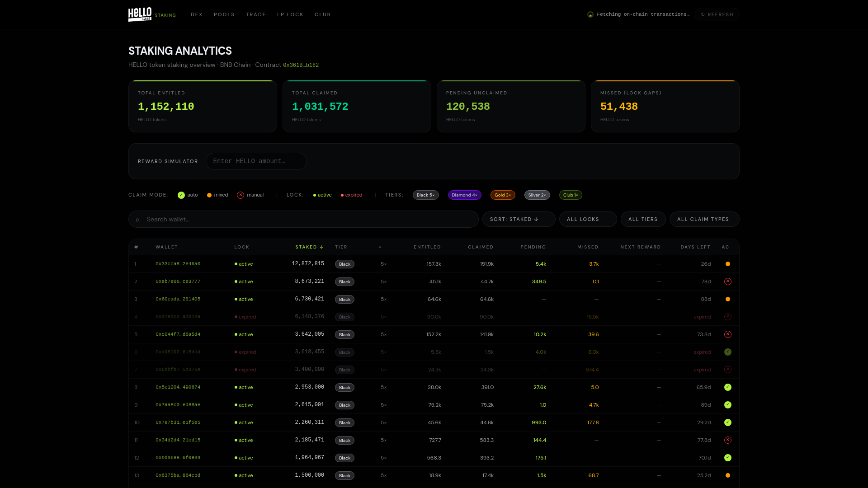The height and width of the screenshot is (488, 868).
Task: Open the Trade nav item
Action: point(256,14)
